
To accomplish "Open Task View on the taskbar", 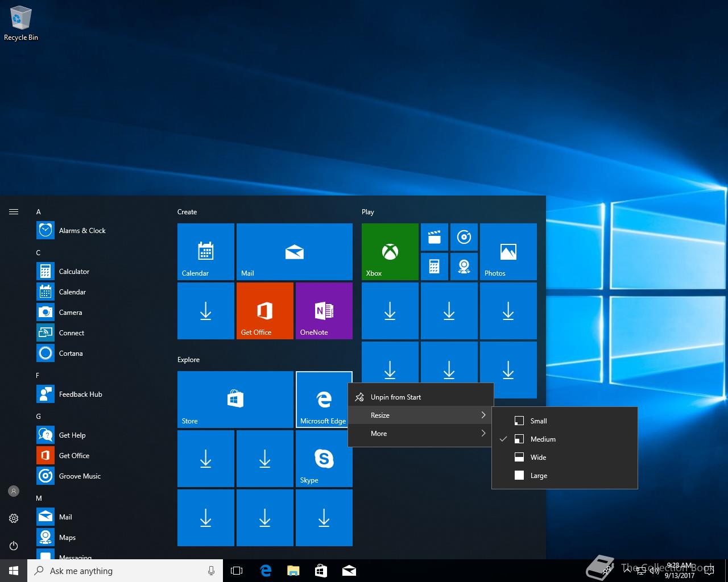I will click(x=237, y=571).
